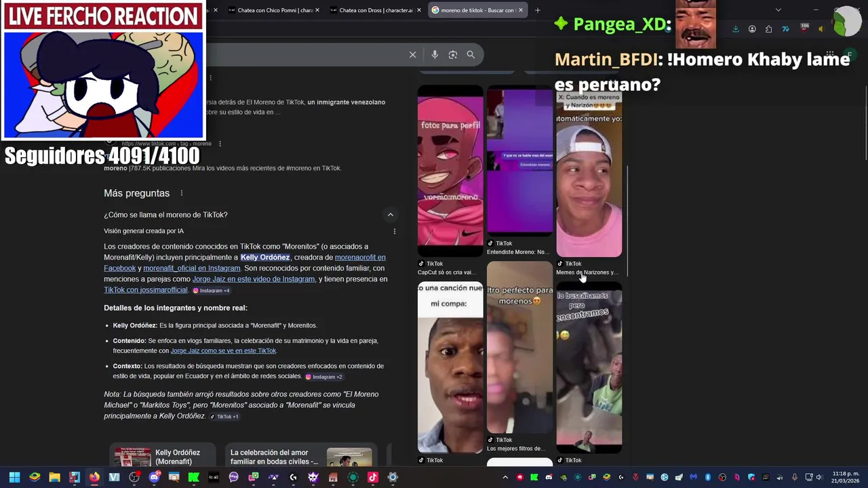This screenshot has height=488, width=868.
Task: Open a new browser tab
Action: pos(537,10)
